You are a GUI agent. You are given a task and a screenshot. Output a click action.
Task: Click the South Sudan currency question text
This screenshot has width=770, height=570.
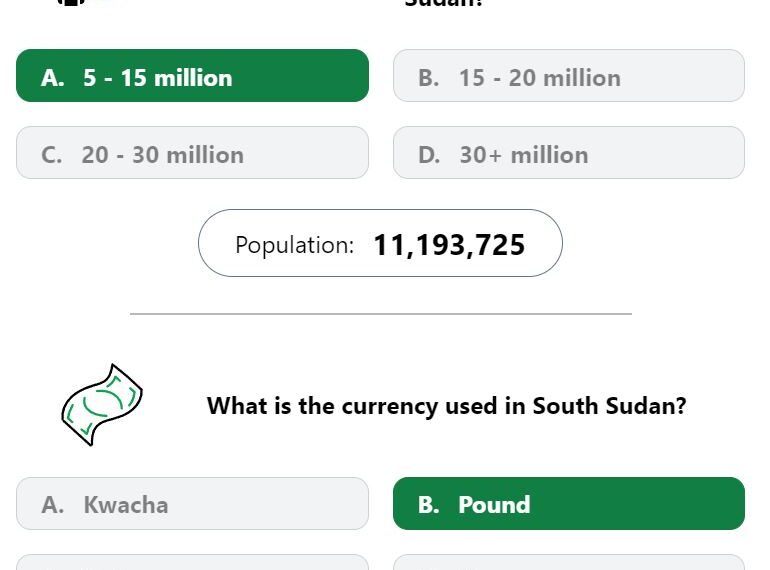click(x=446, y=406)
